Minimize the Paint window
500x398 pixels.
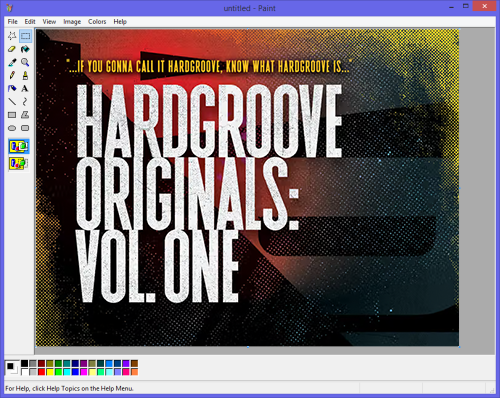pyautogui.click(x=451, y=7)
